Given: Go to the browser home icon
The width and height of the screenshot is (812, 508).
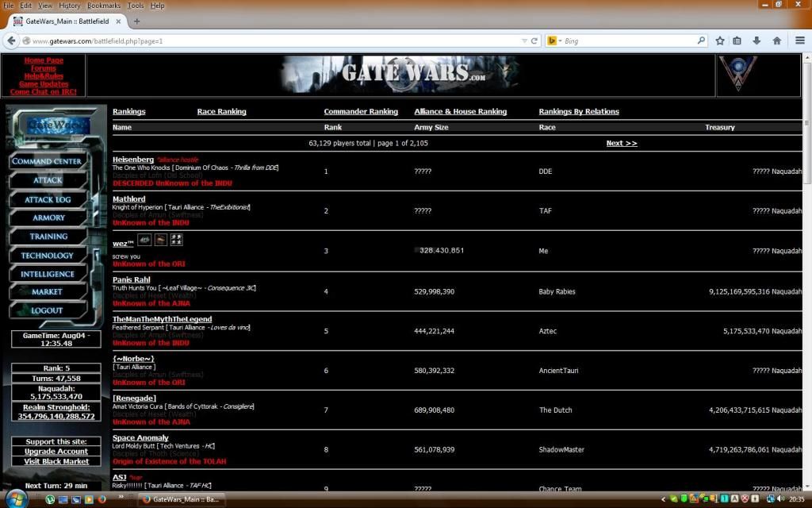Looking at the screenshot, I should (776, 40).
